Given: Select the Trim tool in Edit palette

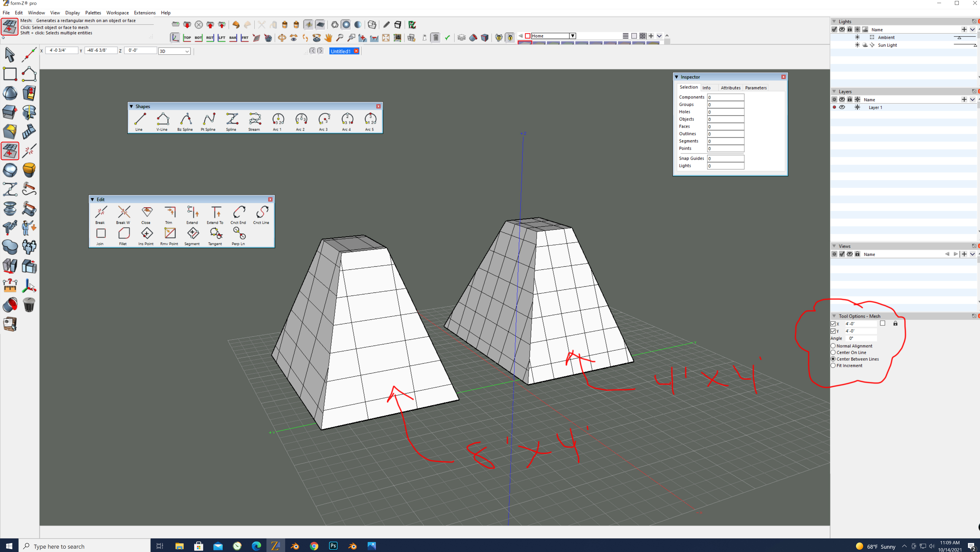Looking at the screenshot, I should pyautogui.click(x=169, y=215).
